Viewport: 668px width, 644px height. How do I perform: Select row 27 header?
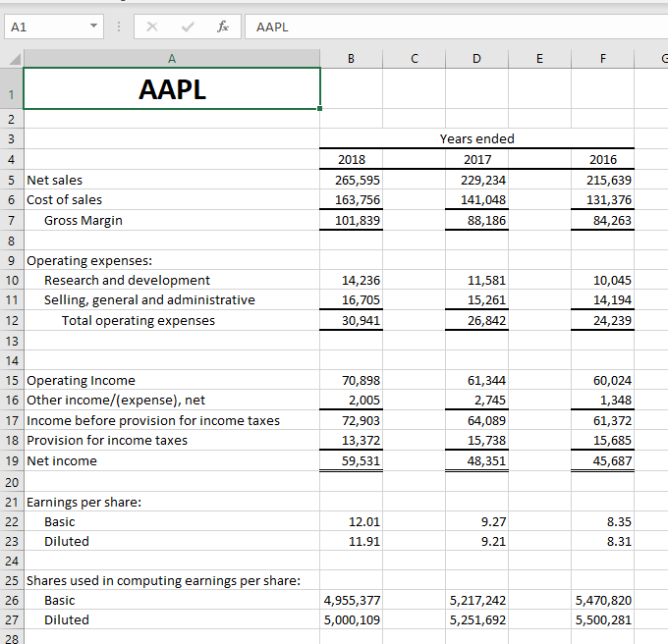(x=12, y=619)
